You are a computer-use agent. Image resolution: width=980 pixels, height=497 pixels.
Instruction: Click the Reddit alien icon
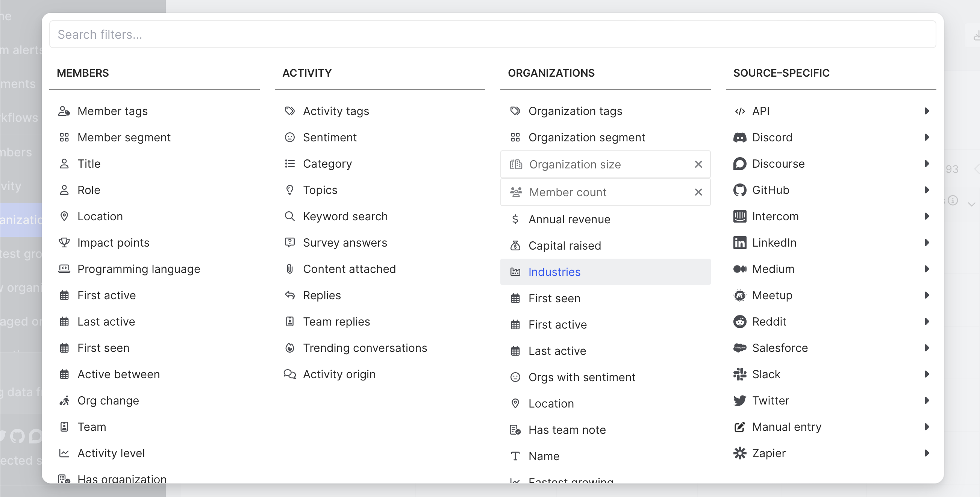739,321
